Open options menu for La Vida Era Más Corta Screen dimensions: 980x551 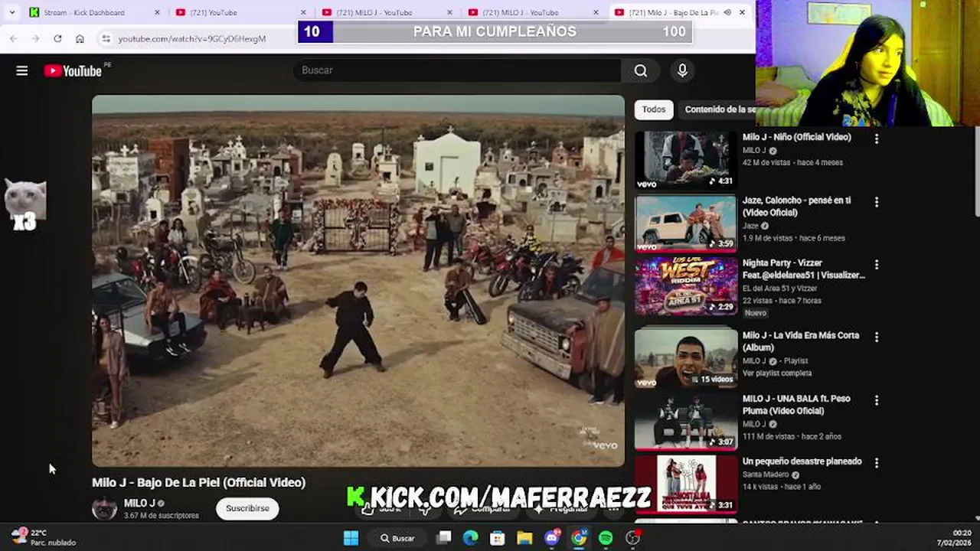877,337
